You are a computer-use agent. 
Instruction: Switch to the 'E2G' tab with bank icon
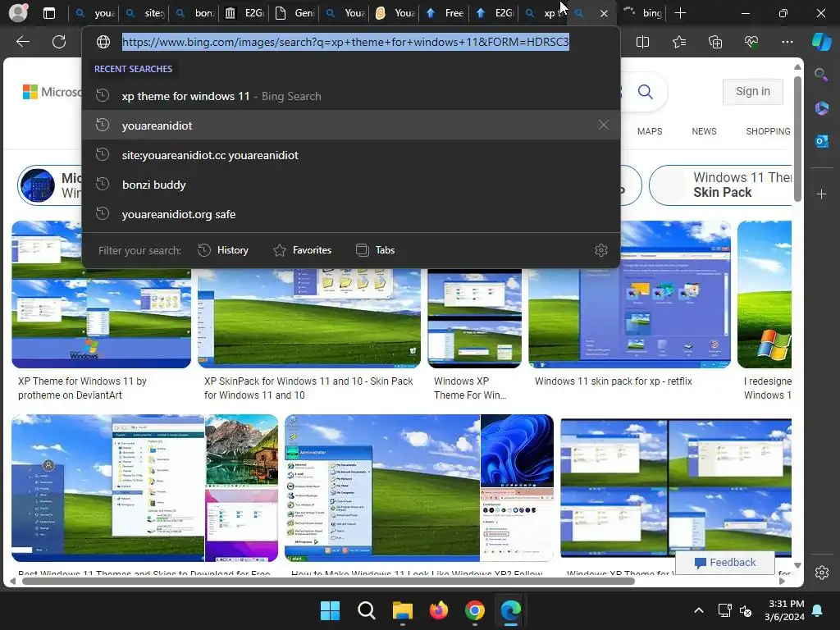pyautogui.click(x=244, y=13)
